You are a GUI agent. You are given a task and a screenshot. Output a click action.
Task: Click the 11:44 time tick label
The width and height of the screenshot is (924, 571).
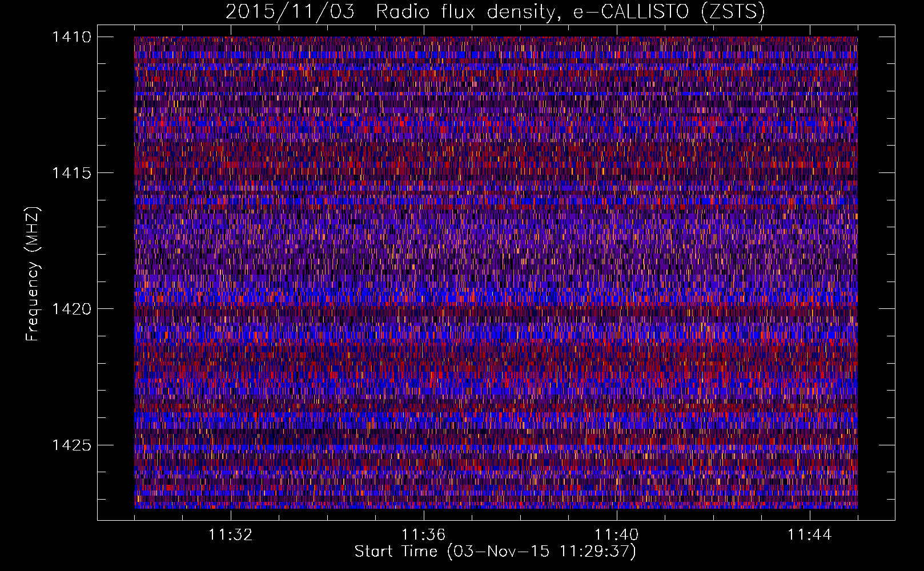point(810,535)
